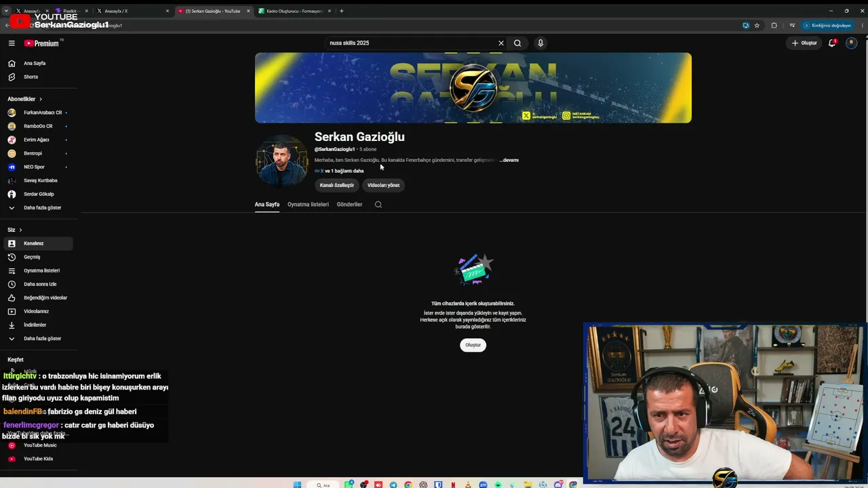Select the Ana Sayfa channel tab
This screenshot has height=488, width=868.
coord(267,204)
